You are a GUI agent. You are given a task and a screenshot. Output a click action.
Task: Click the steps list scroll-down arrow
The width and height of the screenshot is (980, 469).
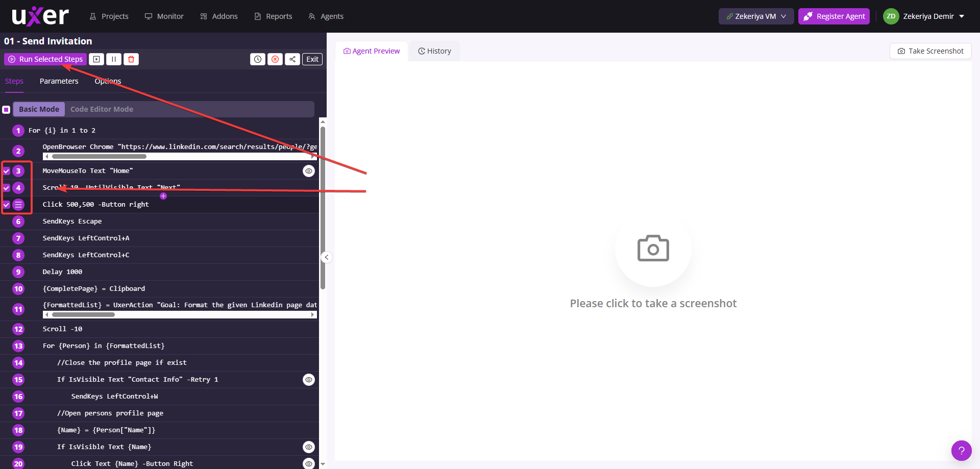[x=323, y=464]
